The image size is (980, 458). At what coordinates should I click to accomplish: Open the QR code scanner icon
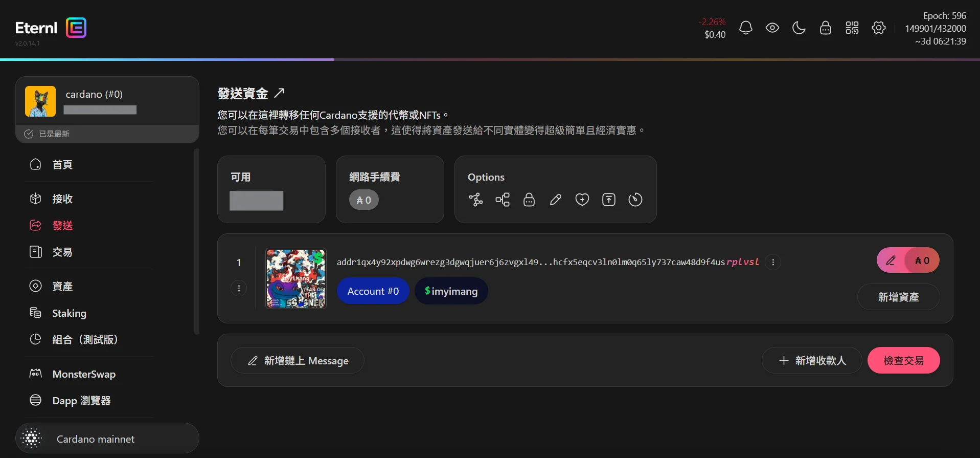click(x=852, y=28)
